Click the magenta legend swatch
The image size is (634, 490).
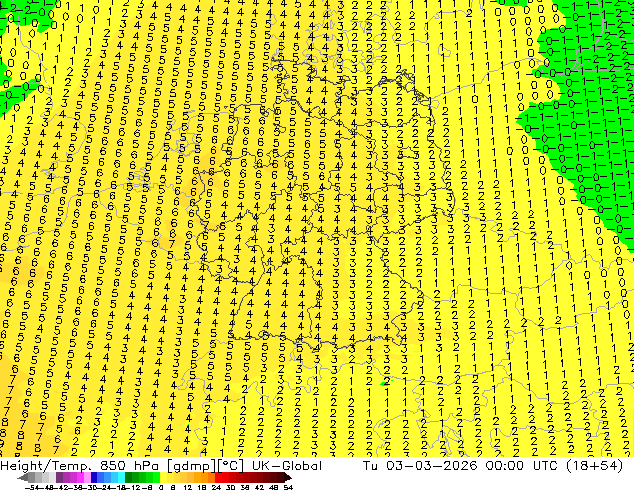tap(80, 477)
